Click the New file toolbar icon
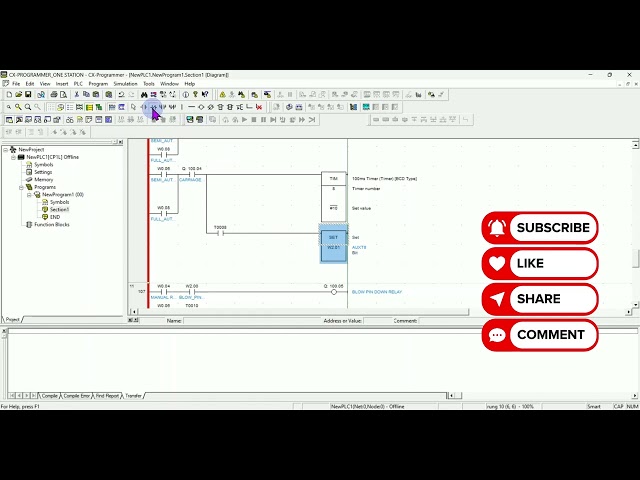640x480 pixels. click(x=9, y=95)
